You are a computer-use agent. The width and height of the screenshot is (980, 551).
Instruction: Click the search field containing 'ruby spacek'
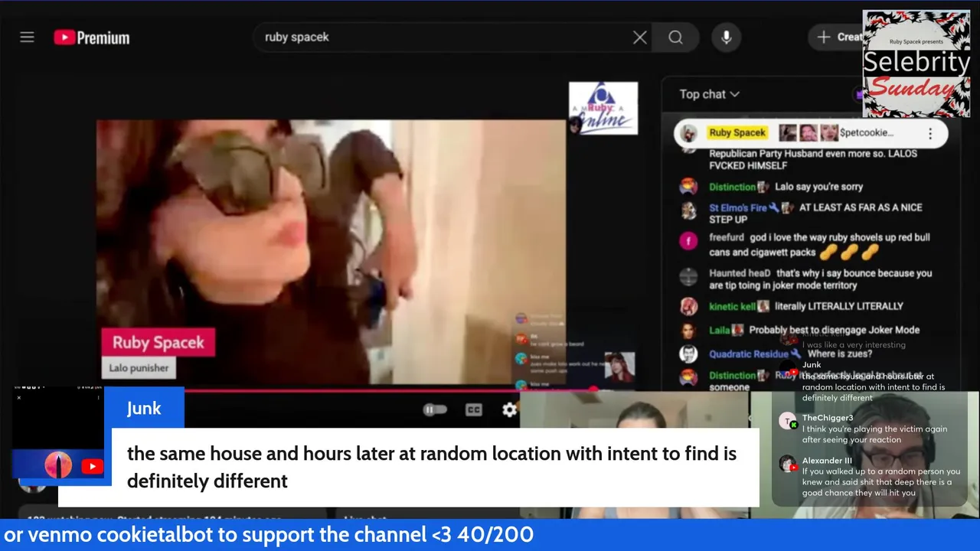click(452, 37)
